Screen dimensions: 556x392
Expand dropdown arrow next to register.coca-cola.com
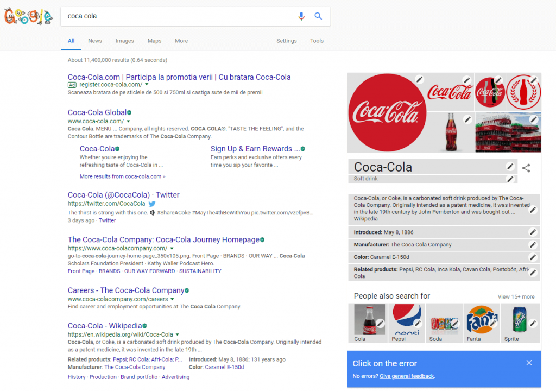(147, 84)
